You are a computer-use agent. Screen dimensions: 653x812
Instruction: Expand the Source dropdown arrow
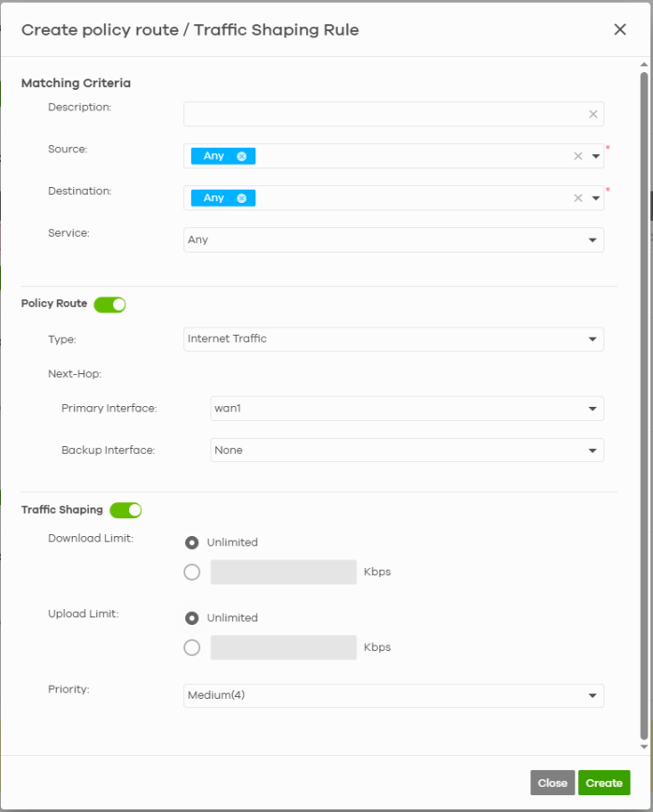[x=595, y=156]
